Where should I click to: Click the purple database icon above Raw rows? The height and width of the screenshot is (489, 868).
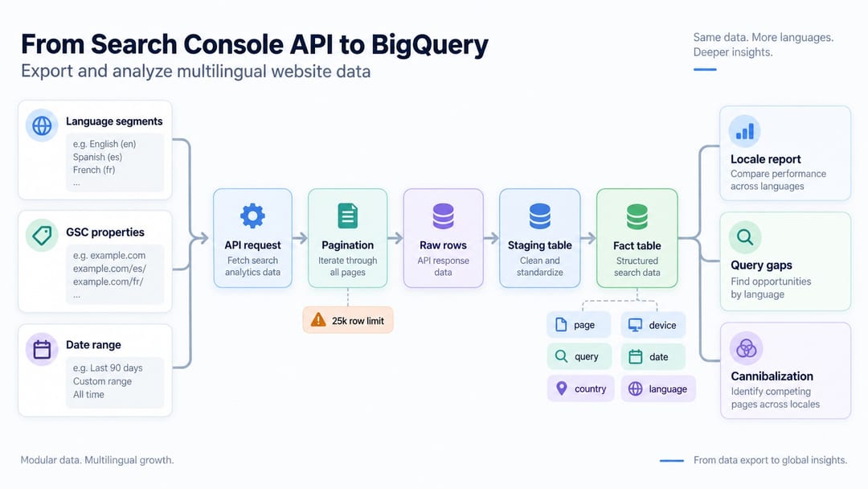[x=443, y=216]
